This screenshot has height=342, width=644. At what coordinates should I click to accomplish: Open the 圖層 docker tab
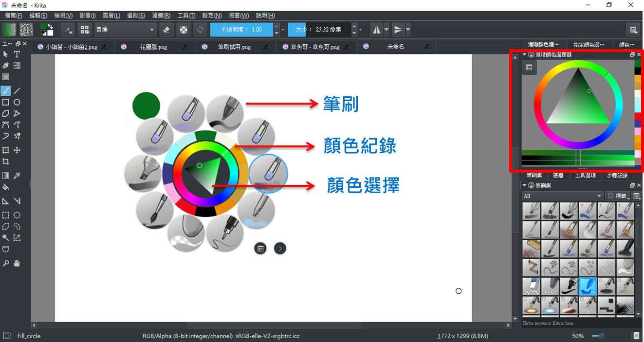(558, 176)
